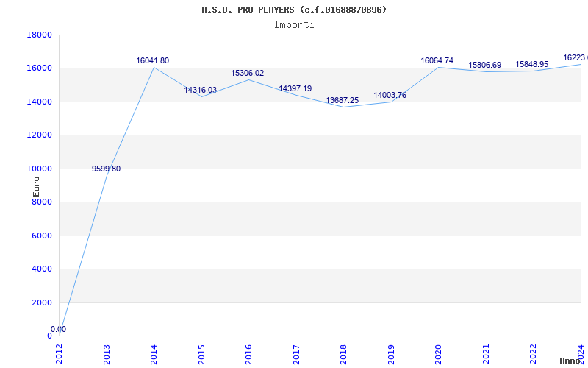Click the 2017 x-axis year label

(x=297, y=355)
